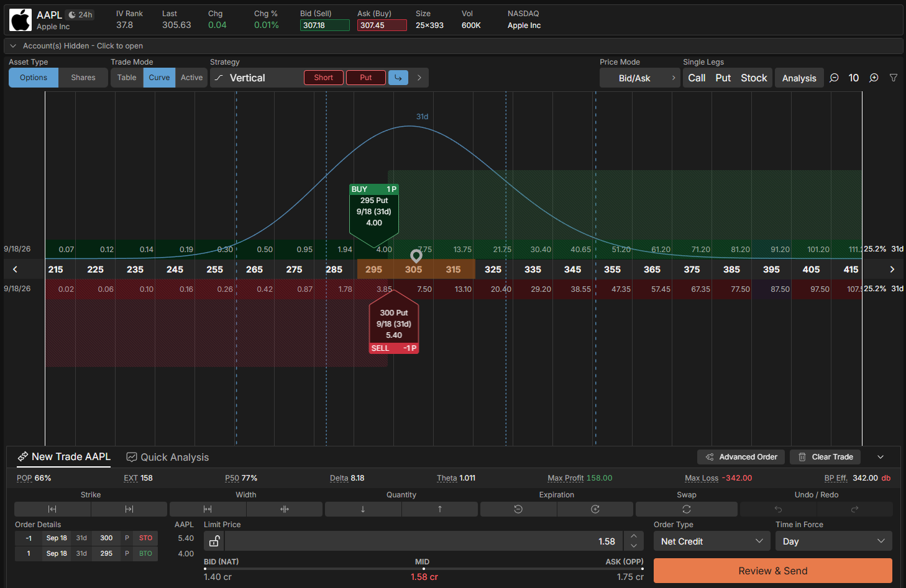Add a single-leg Call
The image size is (906, 588).
point(697,78)
